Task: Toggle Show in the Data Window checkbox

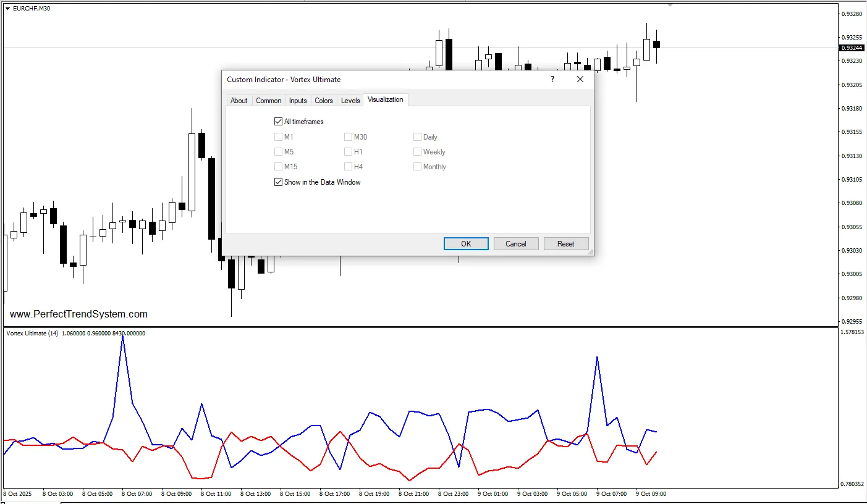Action: 278,182
